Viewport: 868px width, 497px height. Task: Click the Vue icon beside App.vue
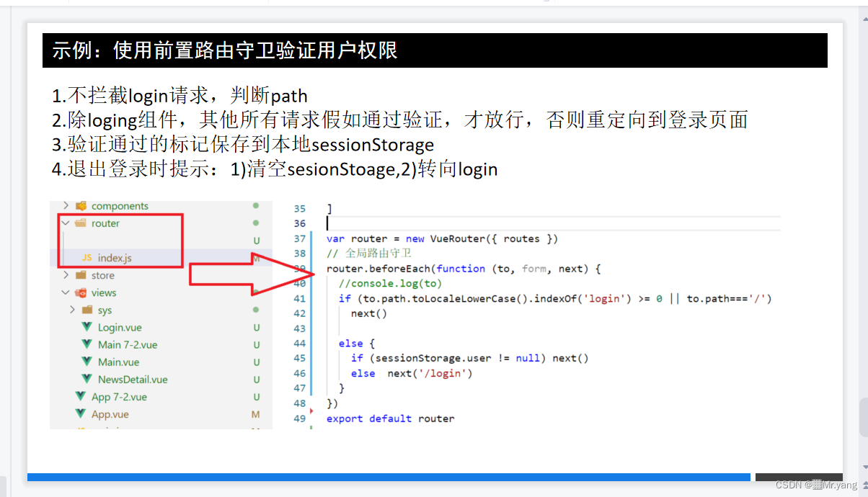(x=81, y=414)
